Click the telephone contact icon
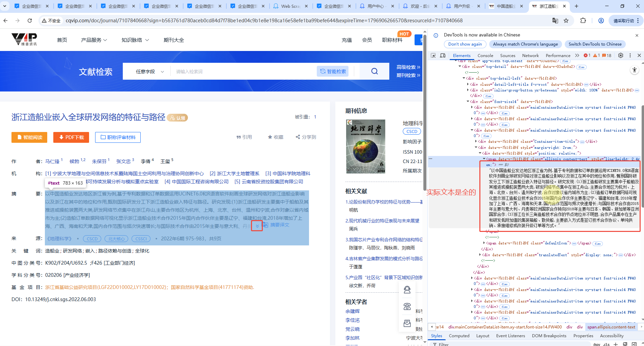644x346 pixels. click(x=407, y=307)
